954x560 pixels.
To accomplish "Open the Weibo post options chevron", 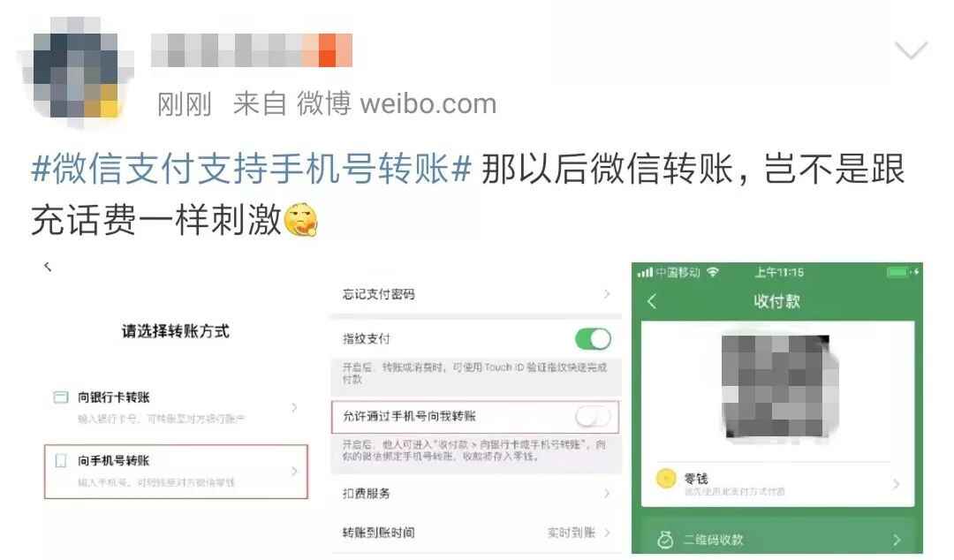I will [911, 49].
